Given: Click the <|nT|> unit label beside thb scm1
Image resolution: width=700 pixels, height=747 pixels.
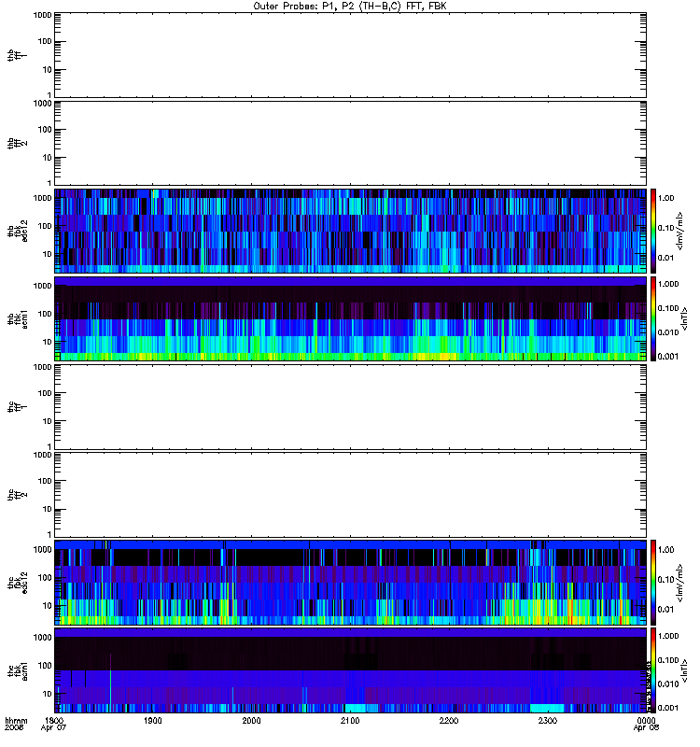Looking at the screenshot, I should (685, 318).
